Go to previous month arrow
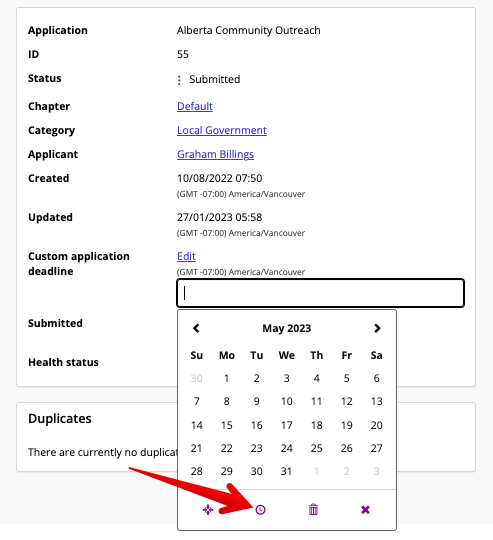 [x=196, y=328]
